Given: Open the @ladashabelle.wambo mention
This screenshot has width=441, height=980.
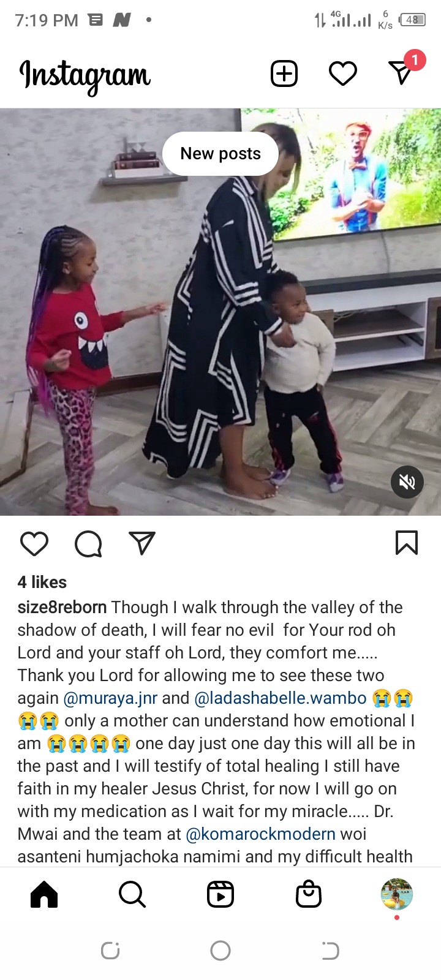Looking at the screenshot, I should [281, 698].
